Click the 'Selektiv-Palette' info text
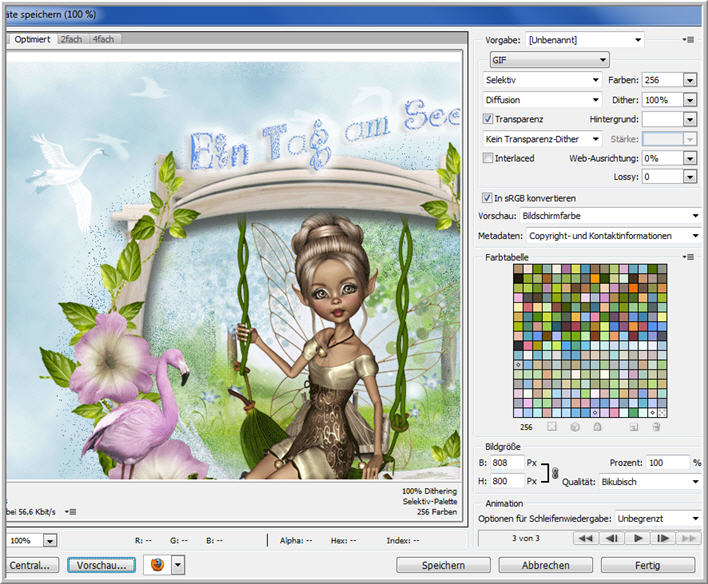This screenshot has height=584, width=708. tap(430, 501)
